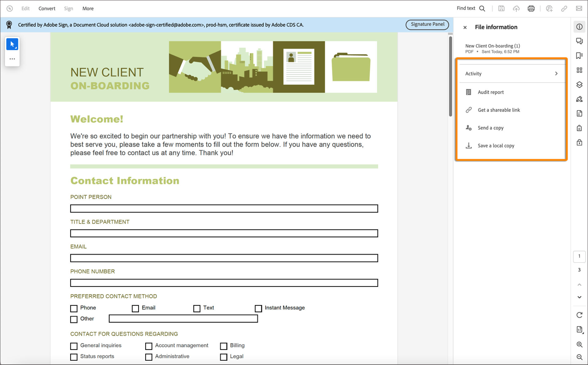Screen dimensions: 588x365
Task: Open the 1:1 page display size dropdown
Action: click(x=579, y=330)
